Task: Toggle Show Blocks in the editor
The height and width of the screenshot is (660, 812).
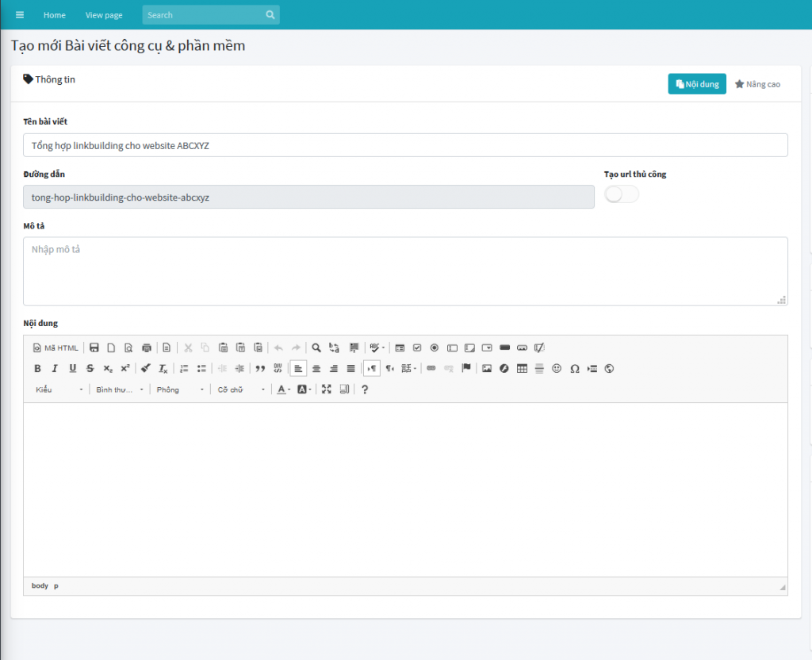Action: (x=344, y=389)
